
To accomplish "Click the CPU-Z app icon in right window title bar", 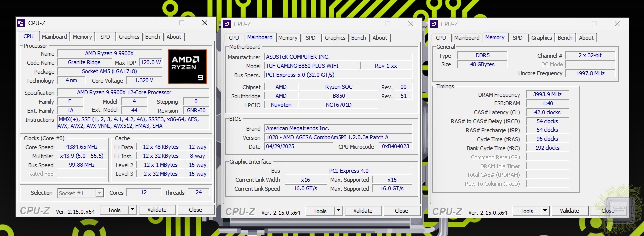I will point(434,24).
